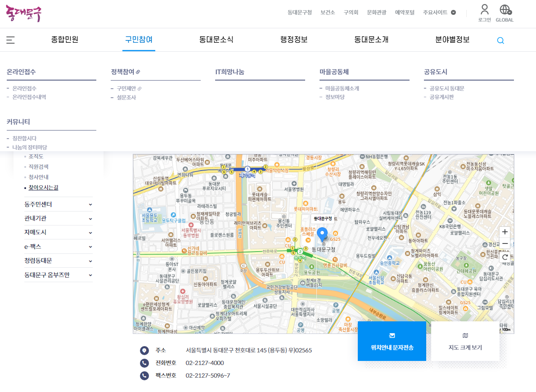Click the link icon next to 정책참여
Image resolution: width=536 pixels, height=392 pixels.
(x=138, y=72)
